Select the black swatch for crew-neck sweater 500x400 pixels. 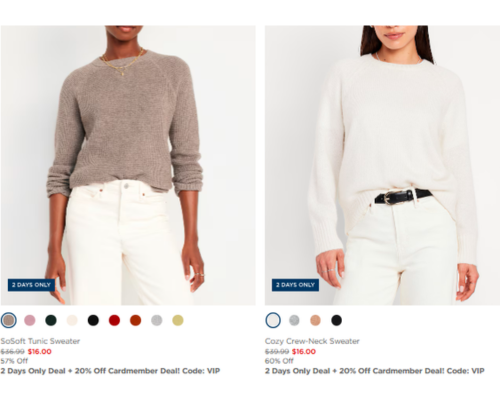[x=336, y=320]
